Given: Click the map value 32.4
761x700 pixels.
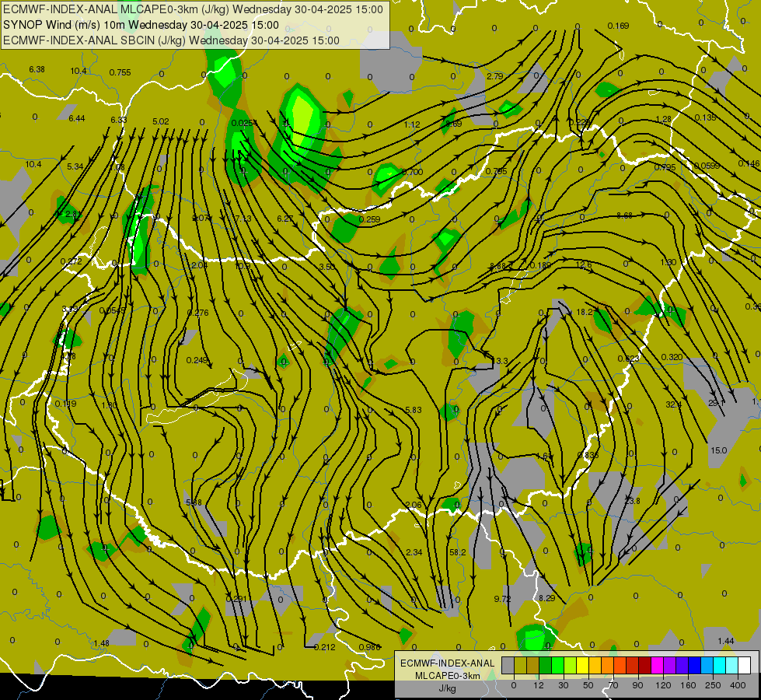Looking at the screenshot, I should [674, 404].
